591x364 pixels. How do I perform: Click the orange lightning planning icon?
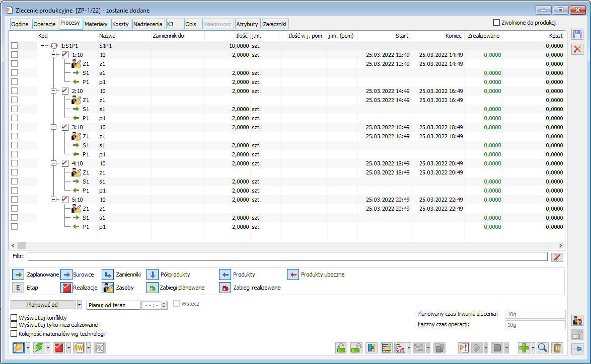19,348
